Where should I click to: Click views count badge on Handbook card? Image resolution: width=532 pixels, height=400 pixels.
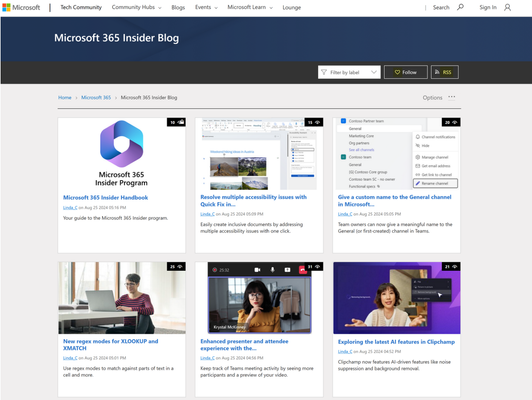tap(176, 122)
